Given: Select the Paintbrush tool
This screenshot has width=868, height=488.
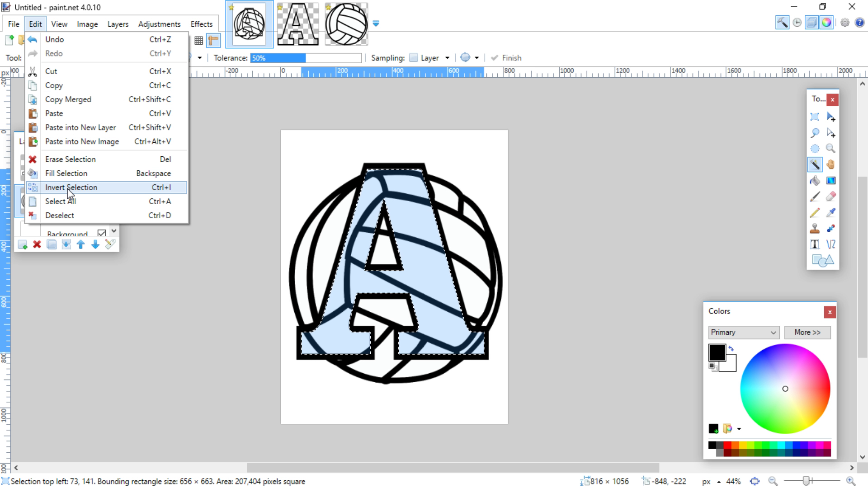Looking at the screenshot, I should pos(815,197).
